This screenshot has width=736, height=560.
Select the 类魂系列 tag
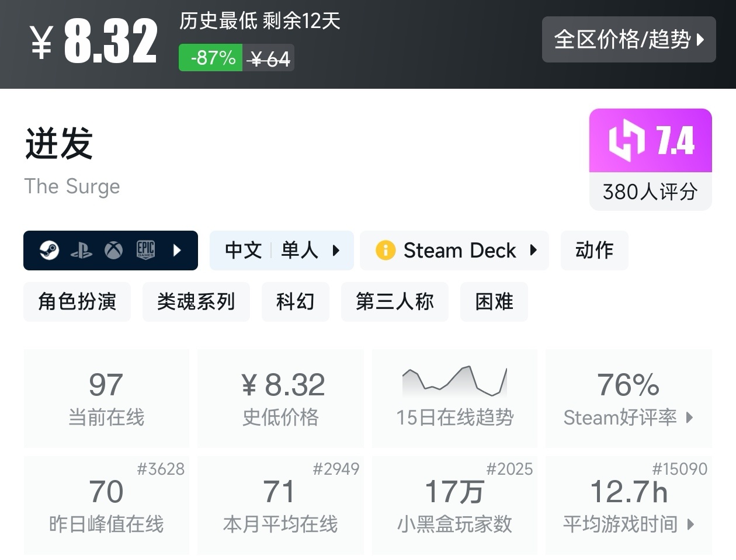(x=196, y=302)
